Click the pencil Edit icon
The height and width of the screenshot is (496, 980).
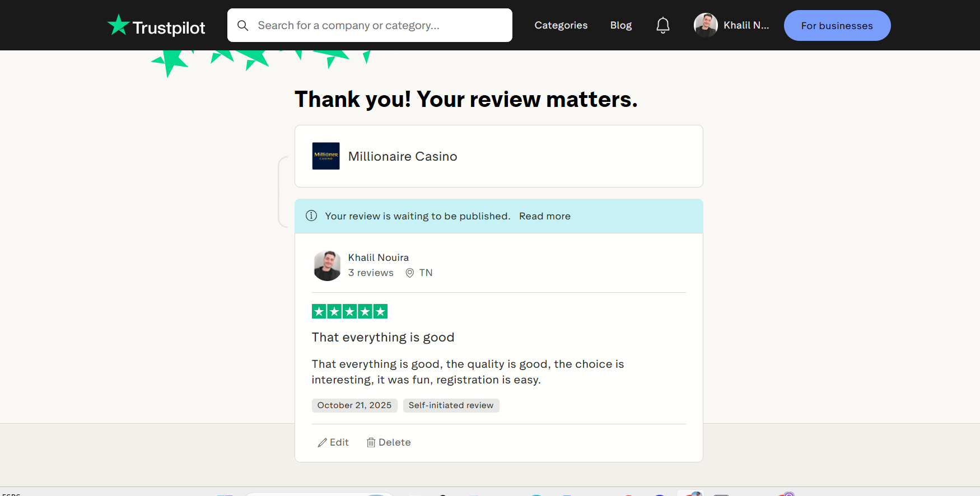[323, 443]
